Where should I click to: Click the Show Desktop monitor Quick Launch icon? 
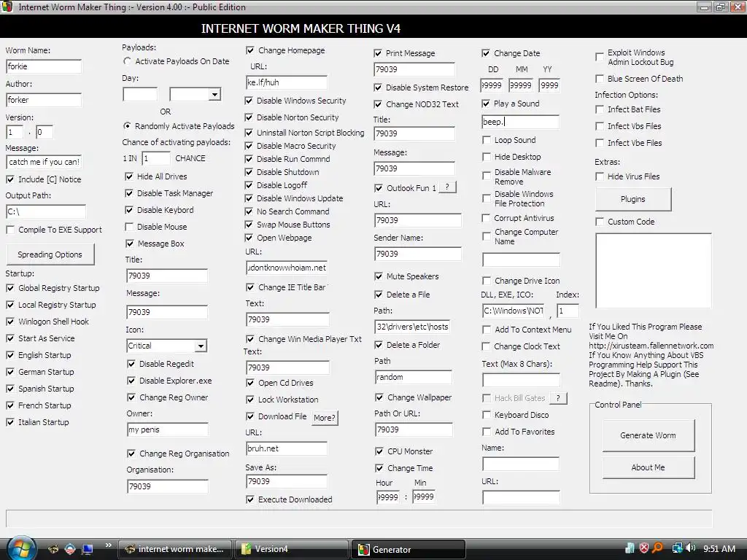87,549
